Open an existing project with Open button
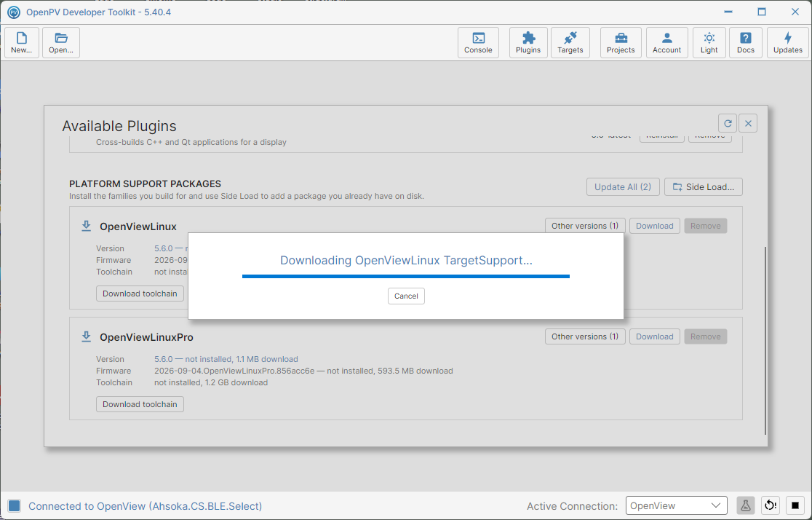This screenshot has height=520, width=812. (61, 42)
